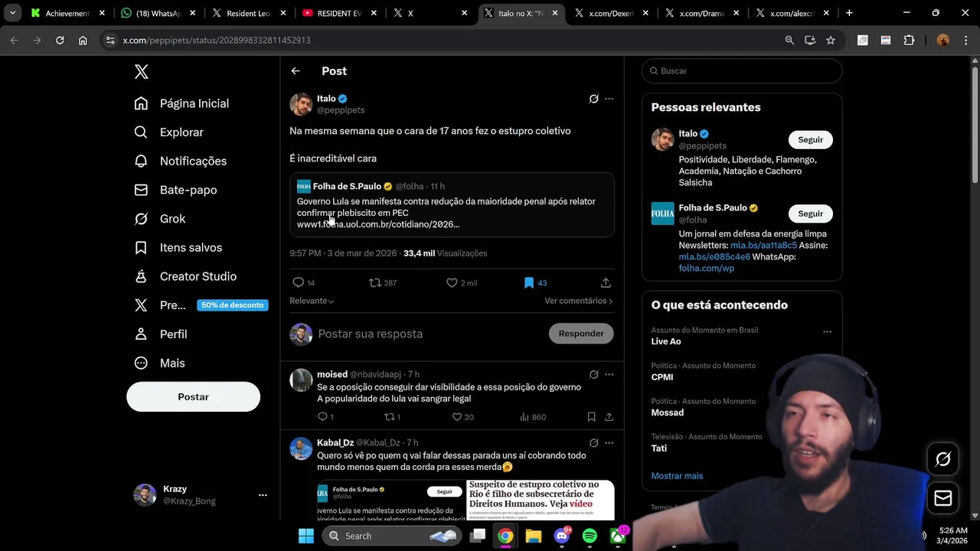This screenshot has width=980, height=551.
Task: Repost moised's comment
Action: pos(393,417)
